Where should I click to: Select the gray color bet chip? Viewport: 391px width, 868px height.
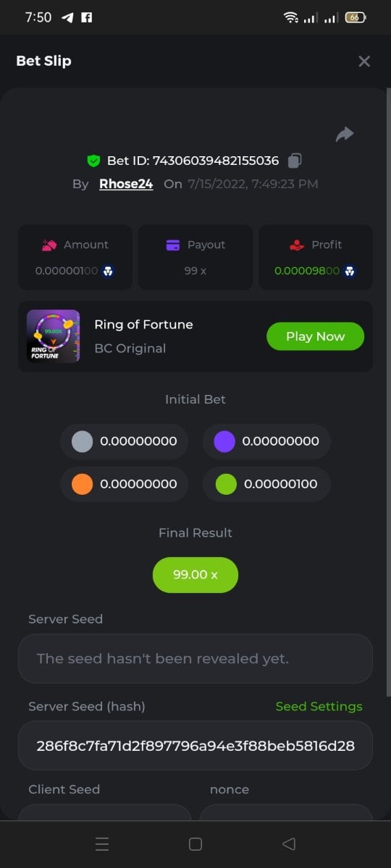(x=83, y=441)
